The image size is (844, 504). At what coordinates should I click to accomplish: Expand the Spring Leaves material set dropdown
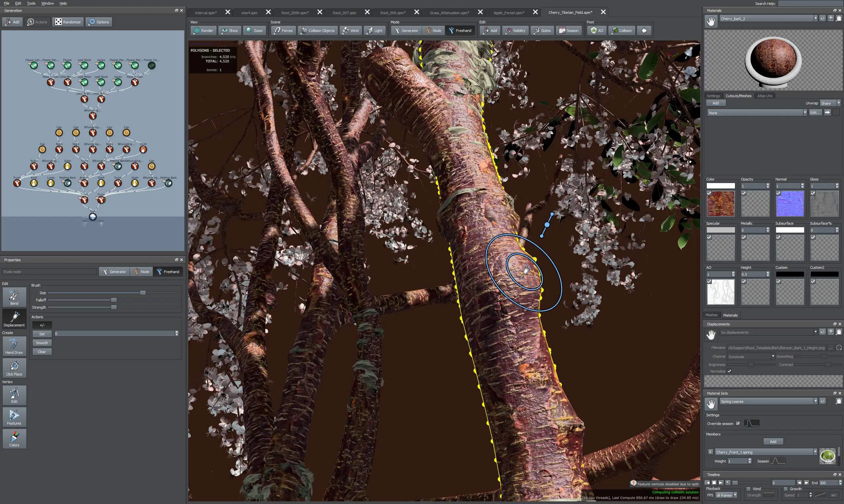coord(815,402)
